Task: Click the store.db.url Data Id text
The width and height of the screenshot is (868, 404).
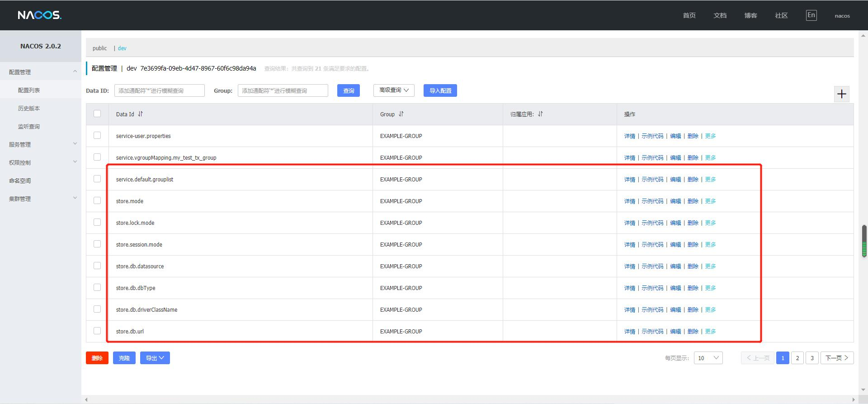Action: (130, 332)
